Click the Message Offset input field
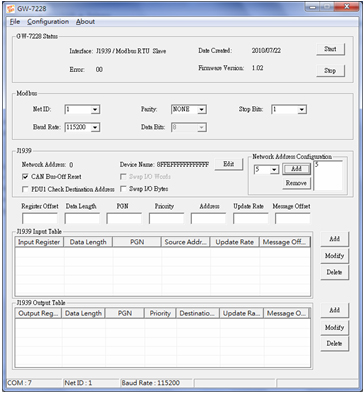Viewport: 363px width, 394px height. tap(293, 219)
